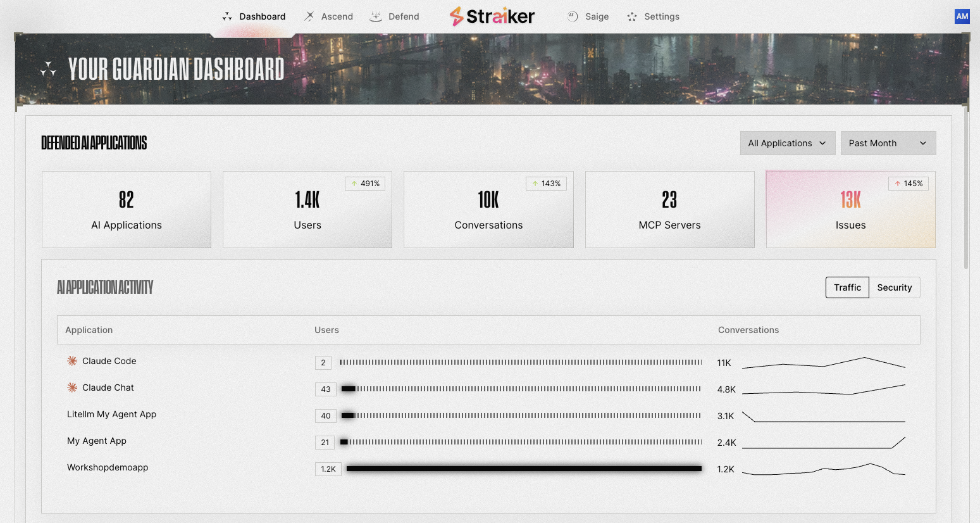
Task: Click the Saige nav icon
Action: [573, 16]
